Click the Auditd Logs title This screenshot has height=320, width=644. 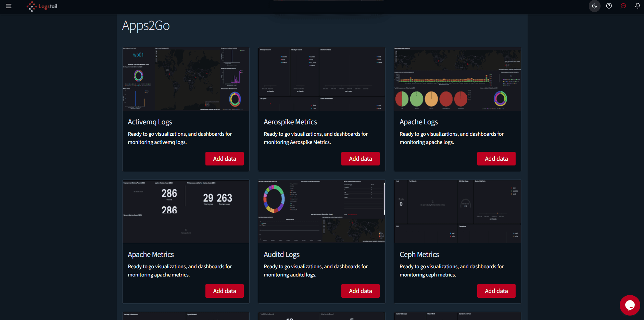(281, 255)
